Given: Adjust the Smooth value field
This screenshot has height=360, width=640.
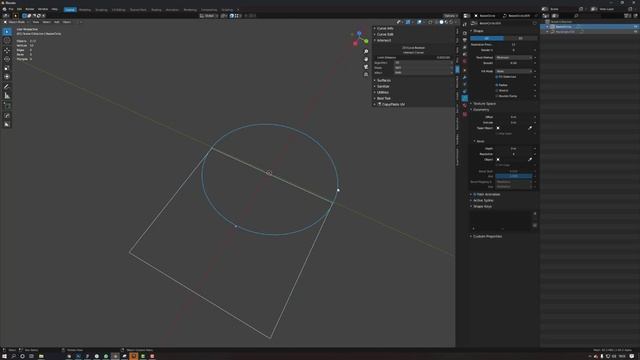Looking at the screenshot, I should point(514,63).
